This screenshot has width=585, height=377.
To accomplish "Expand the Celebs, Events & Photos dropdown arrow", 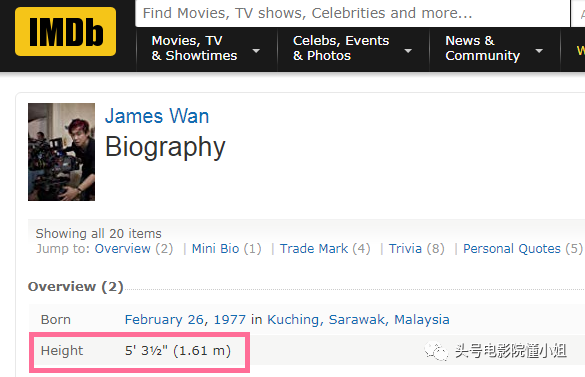I will coord(408,50).
